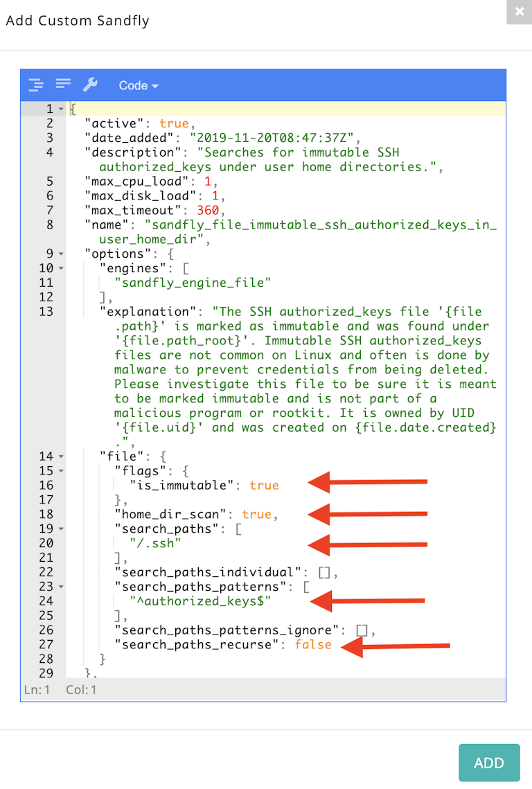
Task: Click the "active" true value
Action: pos(174,123)
